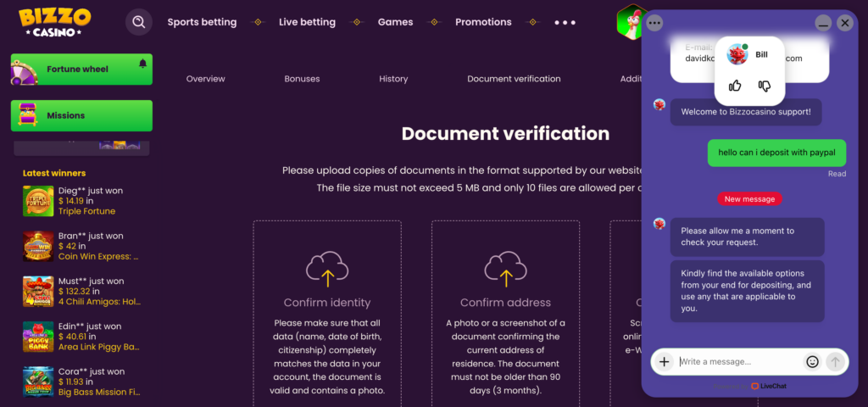Click the Confirm address heading
The height and width of the screenshot is (407, 868).
click(505, 303)
